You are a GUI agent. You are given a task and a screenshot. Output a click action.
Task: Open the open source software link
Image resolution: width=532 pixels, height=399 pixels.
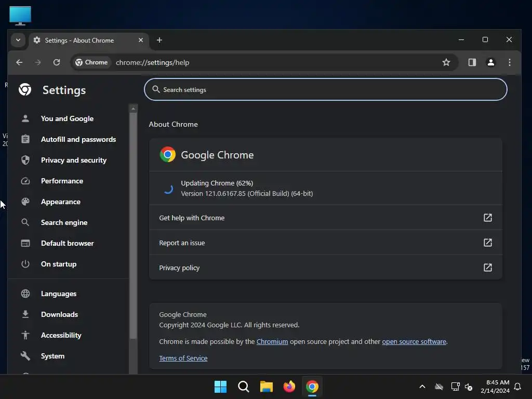[x=414, y=342]
